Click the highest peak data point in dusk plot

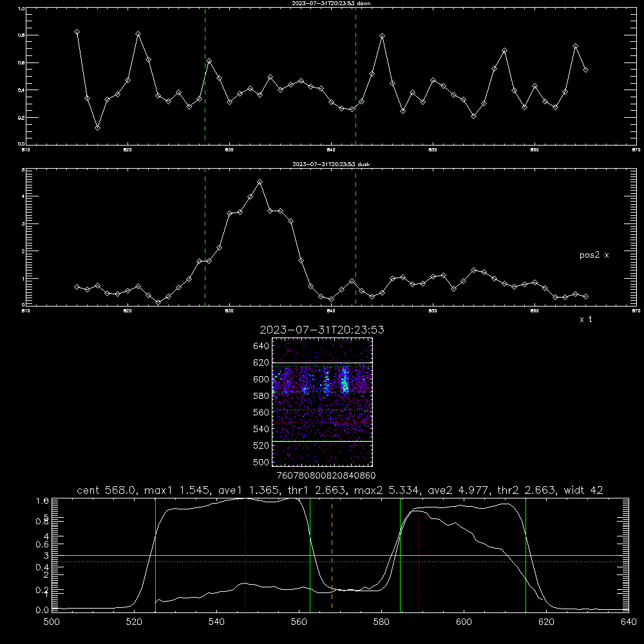260,182
